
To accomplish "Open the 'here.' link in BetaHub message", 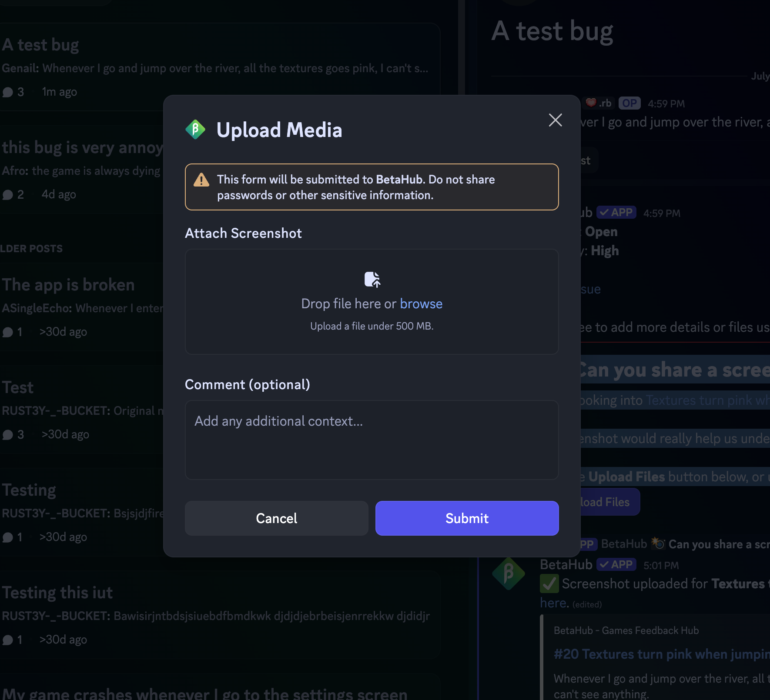I will [554, 603].
